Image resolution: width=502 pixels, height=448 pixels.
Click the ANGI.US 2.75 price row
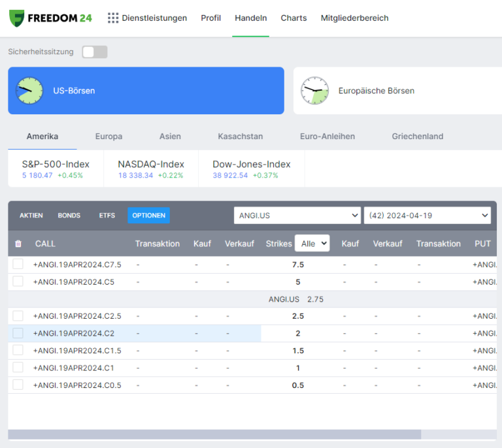[252, 299]
